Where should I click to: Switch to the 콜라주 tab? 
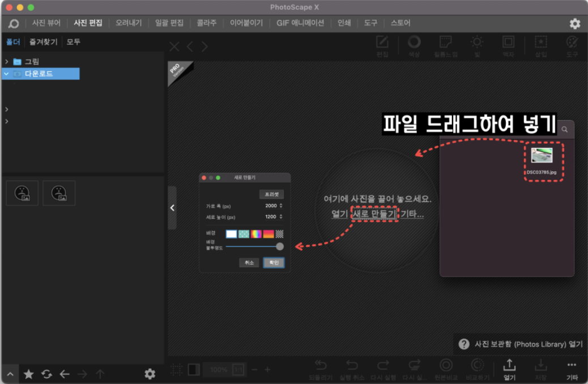pos(206,23)
